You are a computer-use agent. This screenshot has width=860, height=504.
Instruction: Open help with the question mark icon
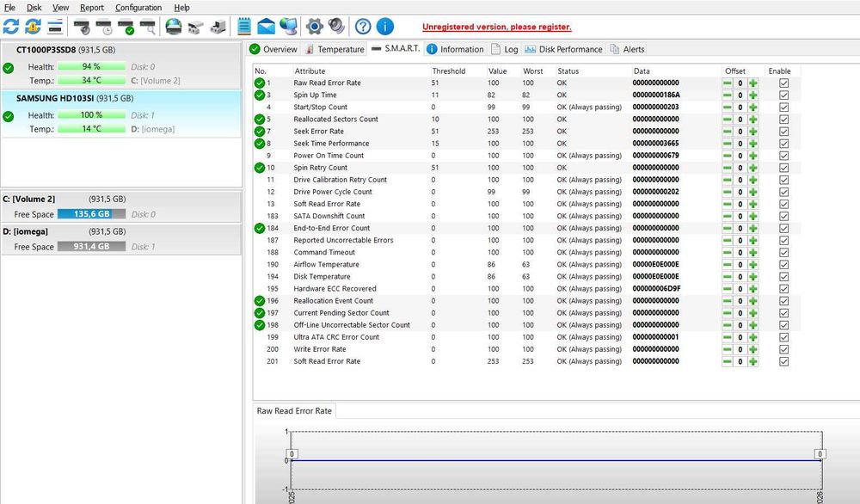pyautogui.click(x=363, y=27)
